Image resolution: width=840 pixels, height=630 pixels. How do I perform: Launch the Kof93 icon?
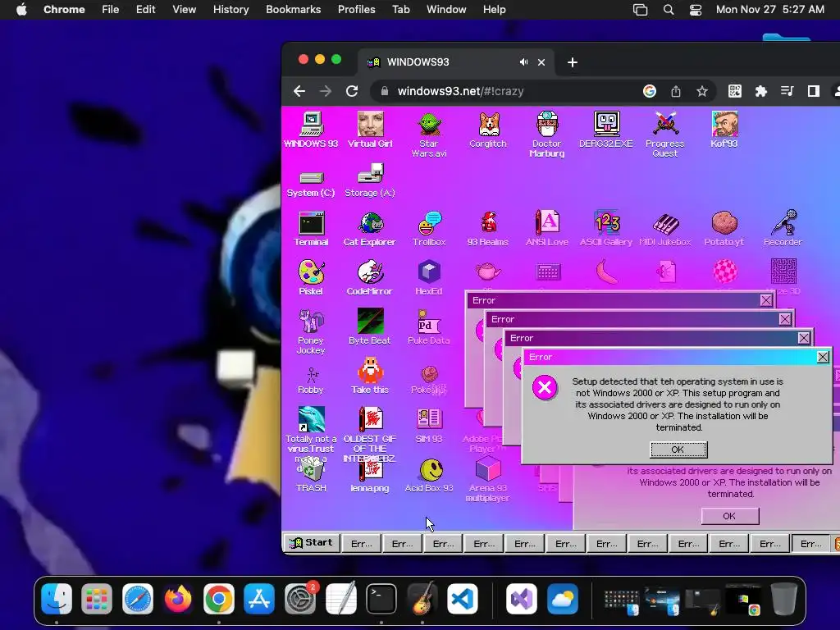[x=724, y=129]
